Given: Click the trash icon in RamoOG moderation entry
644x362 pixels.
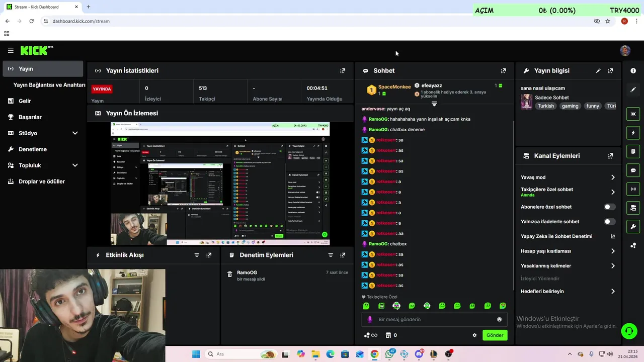Looking at the screenshot, I should (x=230, y=275).
